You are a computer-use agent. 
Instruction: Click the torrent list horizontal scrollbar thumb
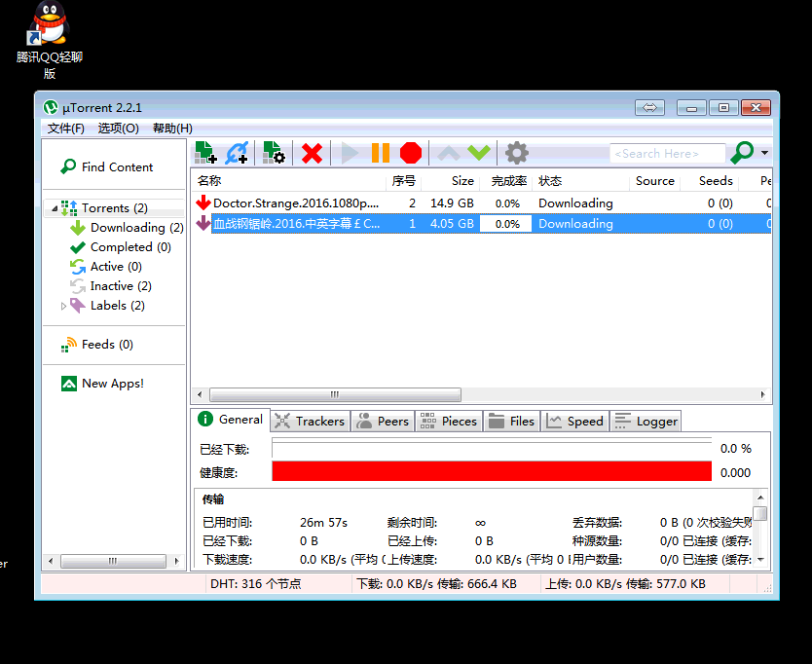coord(335,394)
